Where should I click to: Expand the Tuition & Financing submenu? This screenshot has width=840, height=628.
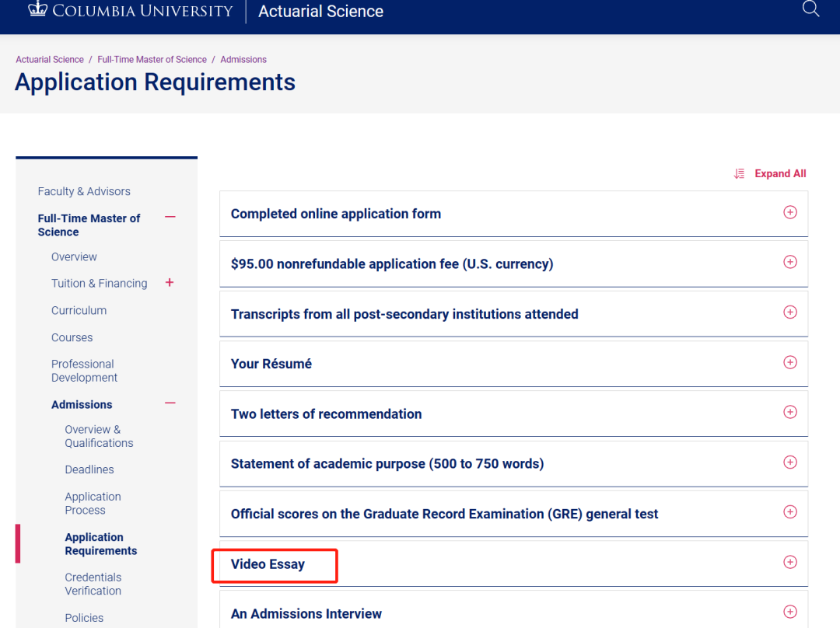[x=169, y=283]
